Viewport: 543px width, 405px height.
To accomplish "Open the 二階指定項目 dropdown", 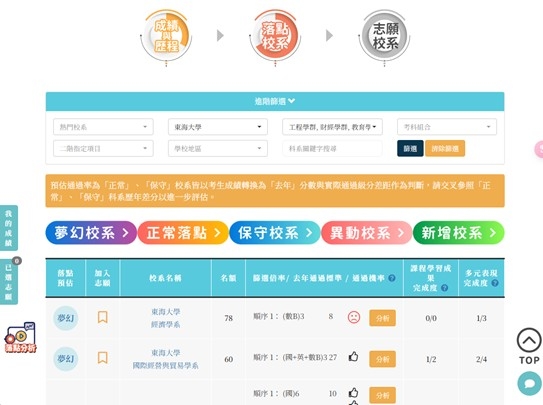I will click(103, 148).
